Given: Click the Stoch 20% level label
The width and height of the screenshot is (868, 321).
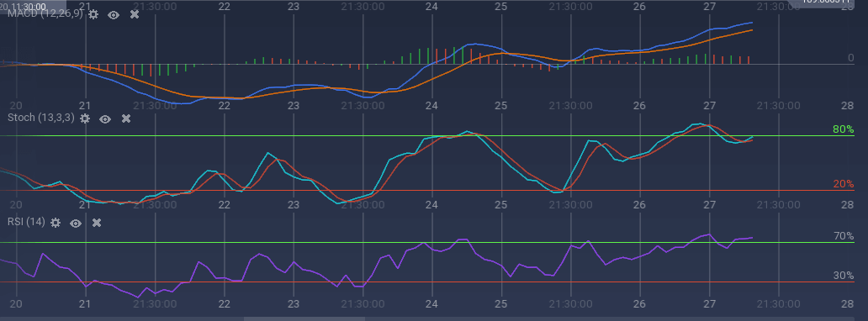Looking at the screenshot, I should (x=843, y=184).
